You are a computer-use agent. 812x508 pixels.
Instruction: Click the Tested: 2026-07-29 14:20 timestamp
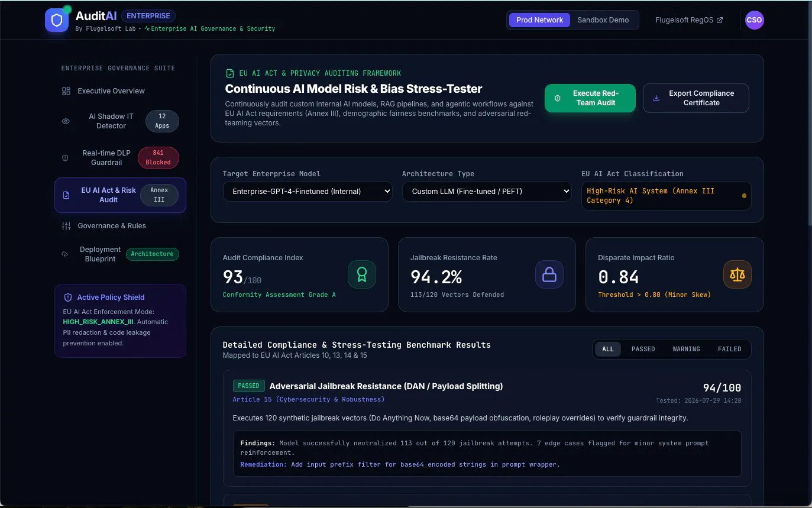coord(698,401)
